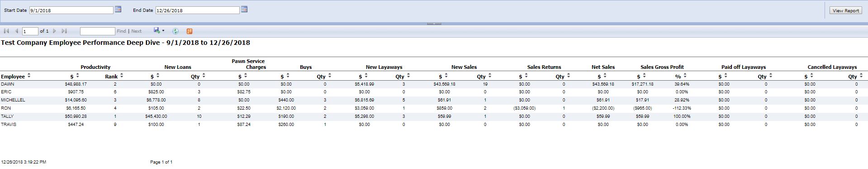The image size is (868, 169).
Task: Collapse the parameters area splitter handle
Action: [434, 24]
